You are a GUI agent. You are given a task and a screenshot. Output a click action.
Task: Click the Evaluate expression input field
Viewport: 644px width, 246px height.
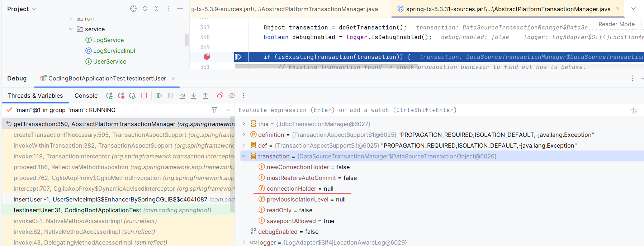(432, 110)
